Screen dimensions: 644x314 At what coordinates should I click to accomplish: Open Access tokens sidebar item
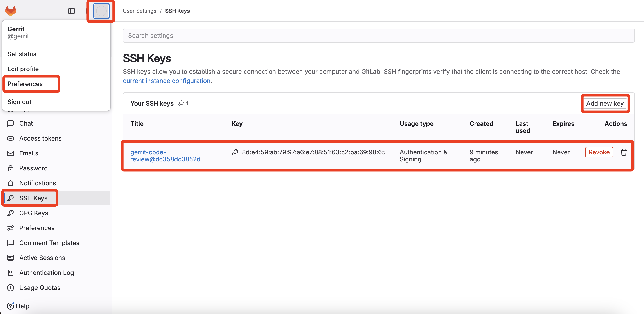pos(40,138)
